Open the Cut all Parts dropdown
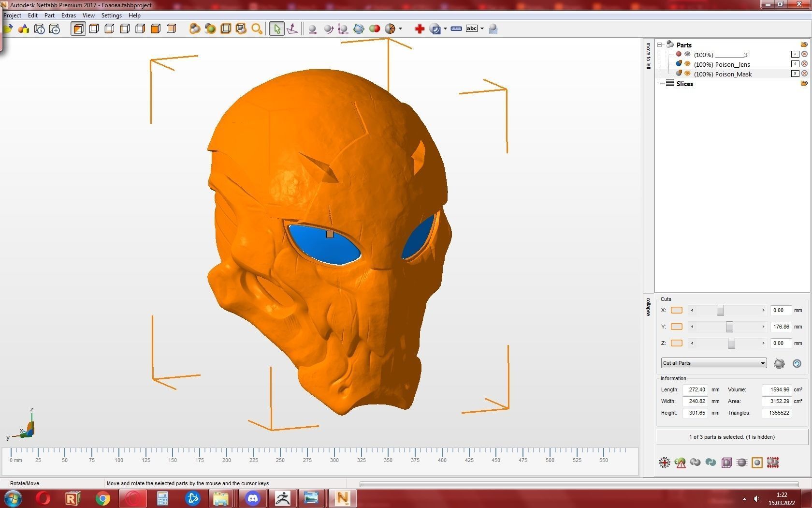The image size is (812, 508). point(714,363)
